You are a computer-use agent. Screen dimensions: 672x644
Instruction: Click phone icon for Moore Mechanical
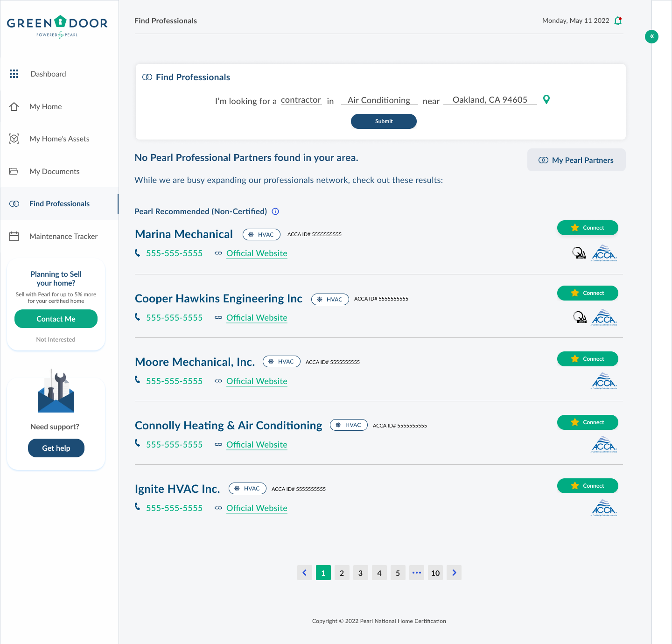coord(138,380)
